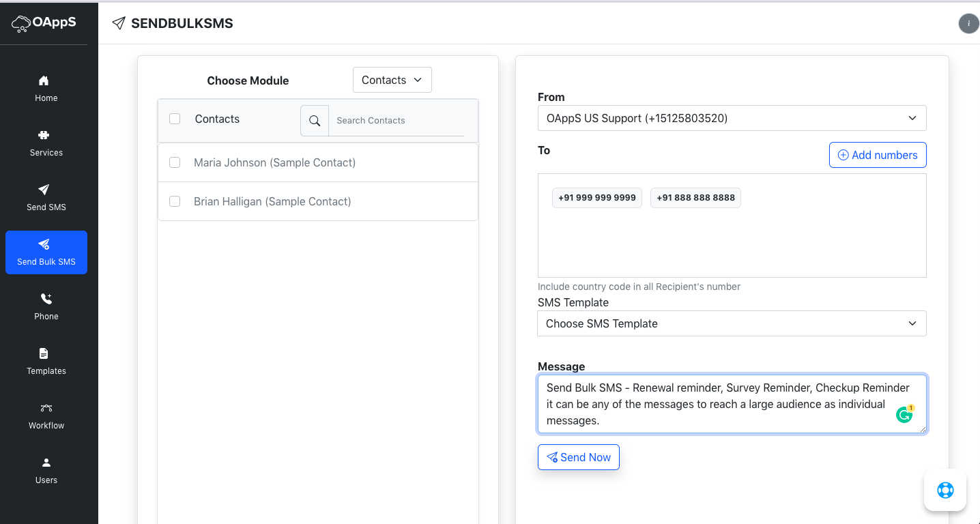Click the Add numbers button
The image size is (980, 524).
[878, 155]
